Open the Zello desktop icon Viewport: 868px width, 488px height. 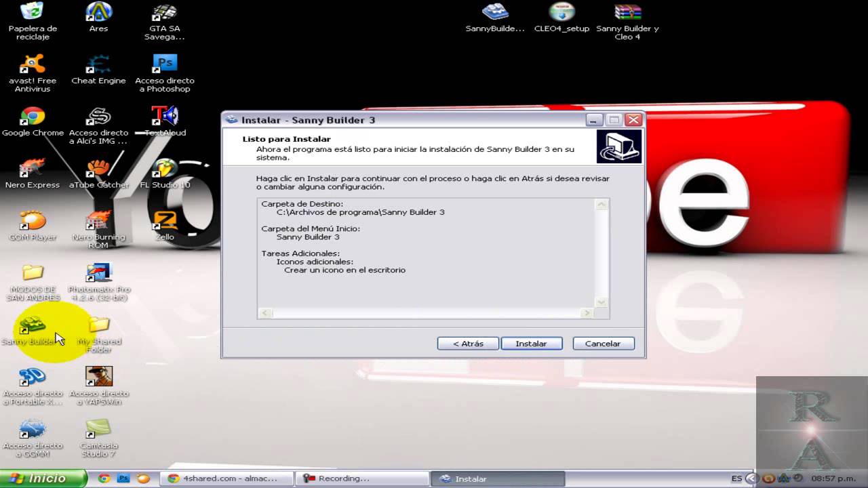[165, 226]
